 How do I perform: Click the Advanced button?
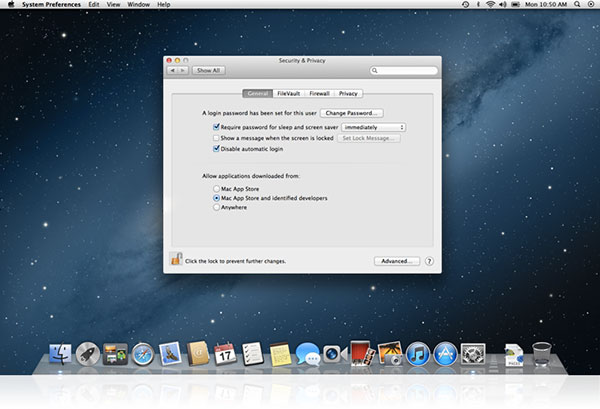click(397, 261)
